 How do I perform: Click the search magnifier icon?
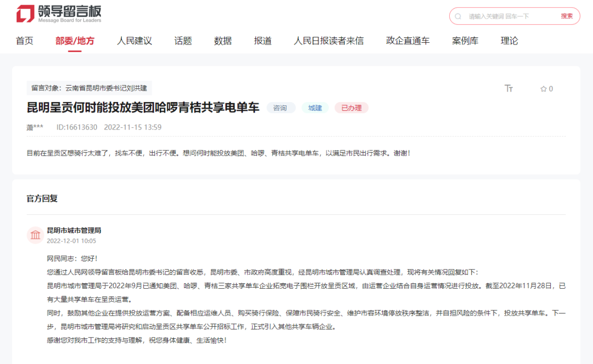pyautogui.click(x=458, y=16)
